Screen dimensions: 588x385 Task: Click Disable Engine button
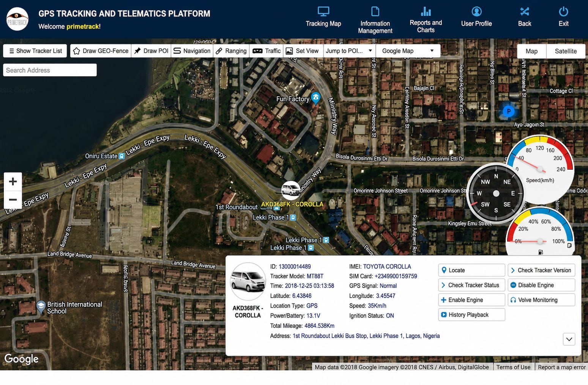(541, 285)
